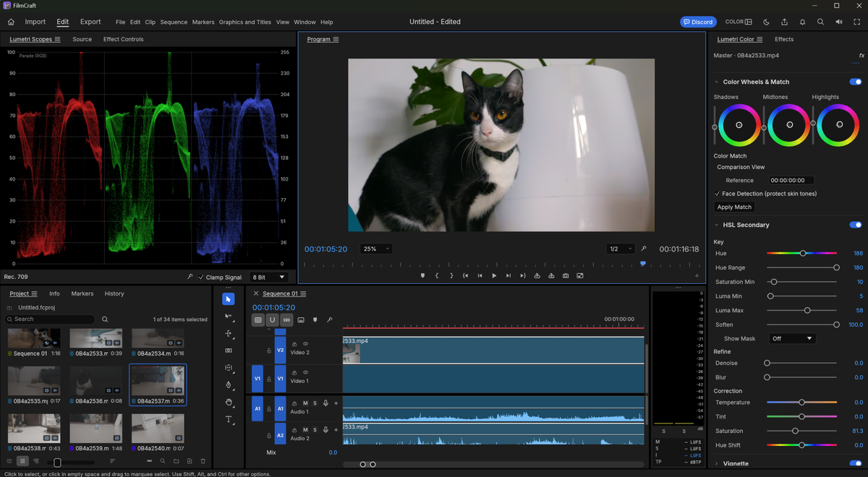Click Comparison View button
The image size is (868, 477).
[x=741, y=167]
